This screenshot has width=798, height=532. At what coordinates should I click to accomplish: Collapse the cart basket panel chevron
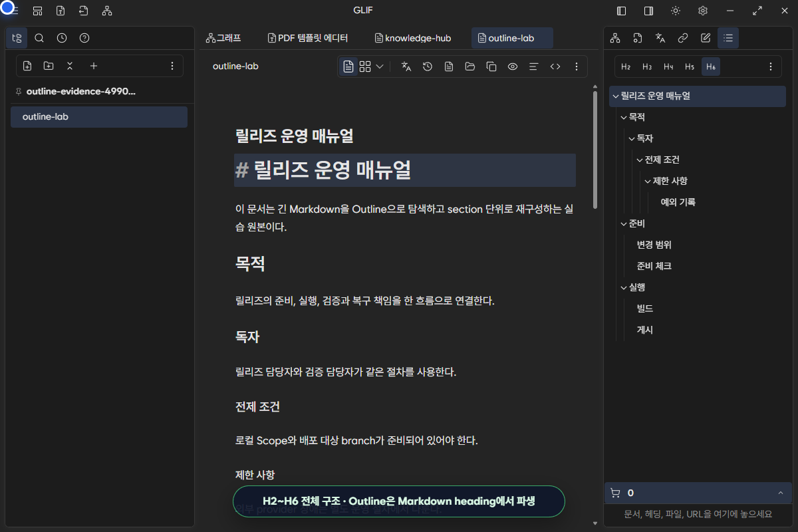[780, 493]
